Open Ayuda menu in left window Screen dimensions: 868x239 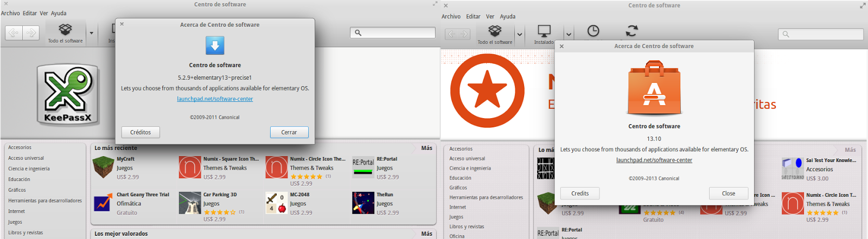[59, 13]
